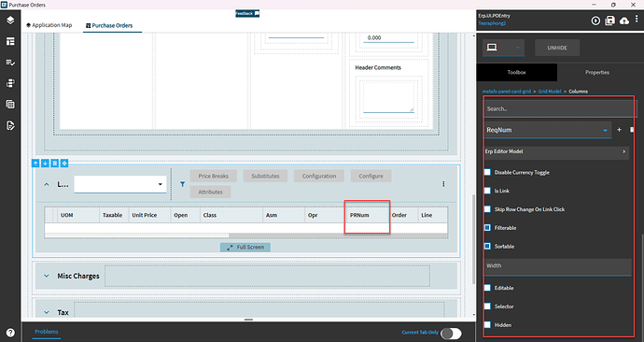Click the Width input field
This screenshot has width=644, height=342.
coord(558,266)
